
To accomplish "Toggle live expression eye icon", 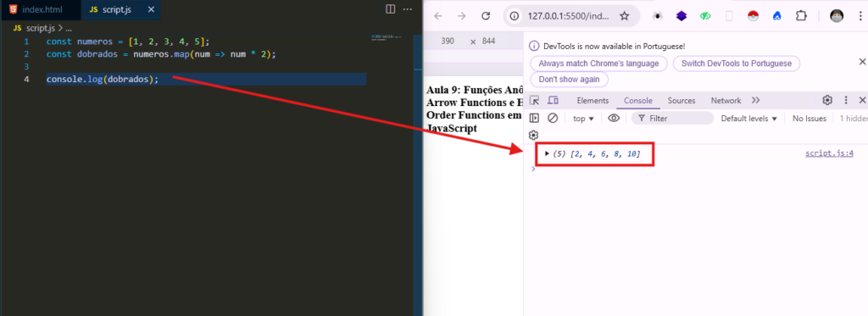I will (x=614, y=118).
